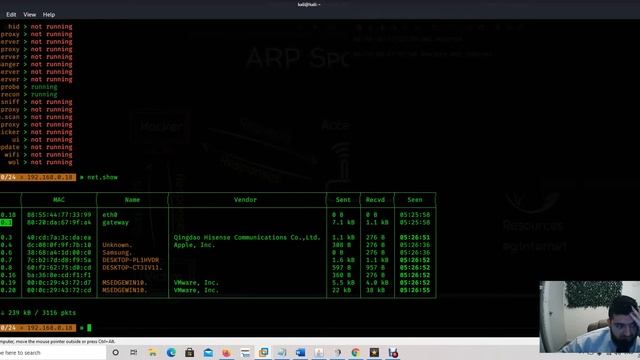Click the Windows search box
640x360 pixels.
coord(53,352)
